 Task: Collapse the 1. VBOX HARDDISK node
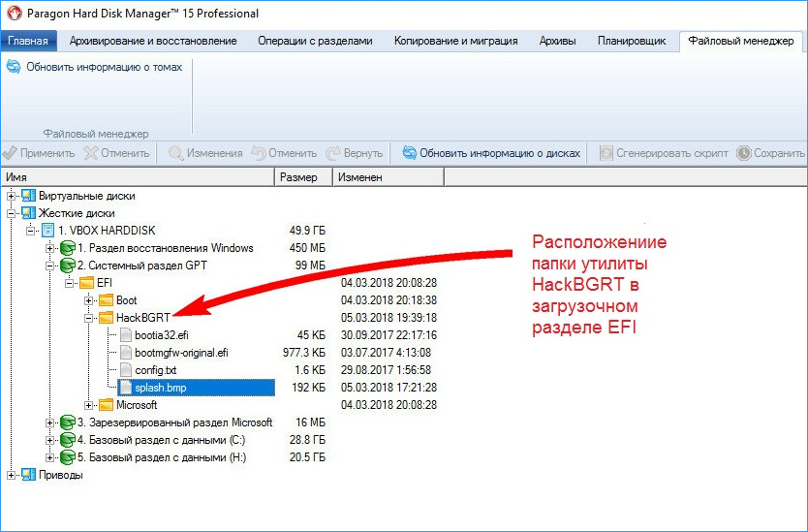point(30,231)
